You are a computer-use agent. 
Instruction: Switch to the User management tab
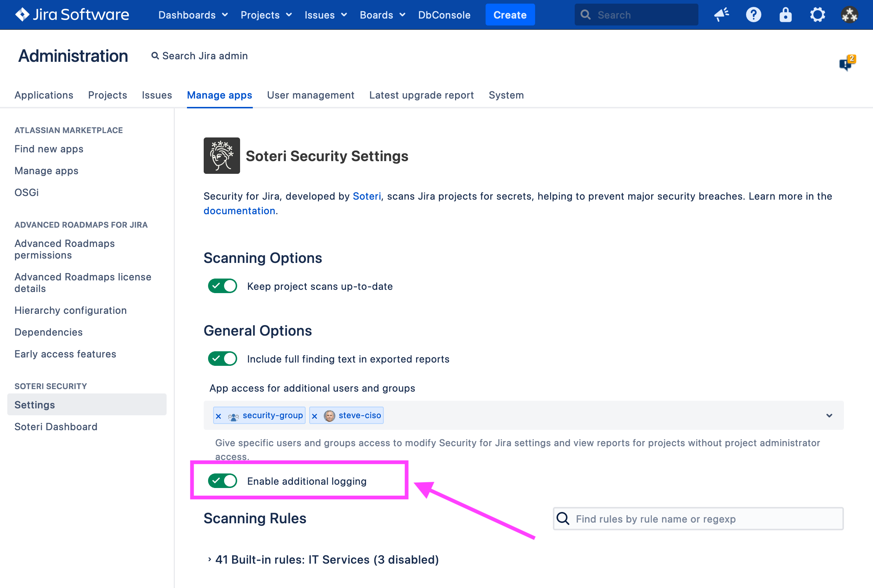coord(311,95)
